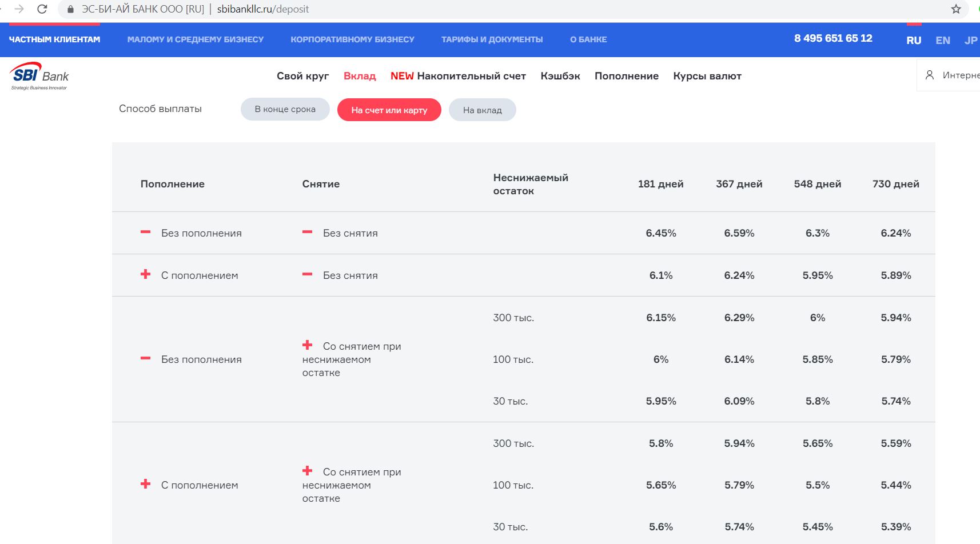Screen dimensions: 980x544
Task: Click the 367 дней column header
Action: pos(739,184)
